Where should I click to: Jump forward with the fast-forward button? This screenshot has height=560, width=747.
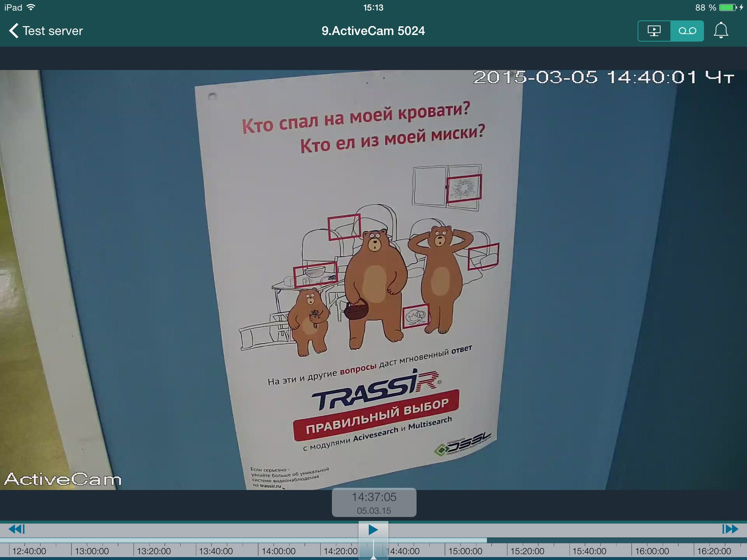[x=730, y=529]
